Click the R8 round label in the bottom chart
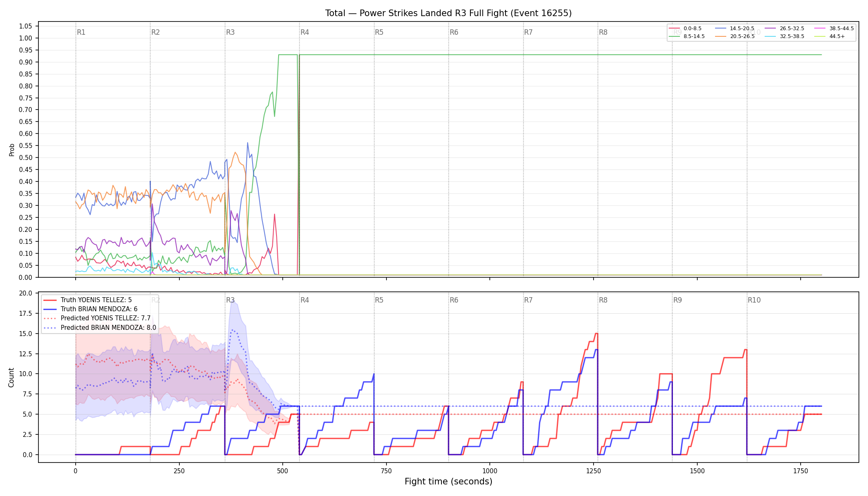Viewport: 868px width, 496px height. pos(603,300)
